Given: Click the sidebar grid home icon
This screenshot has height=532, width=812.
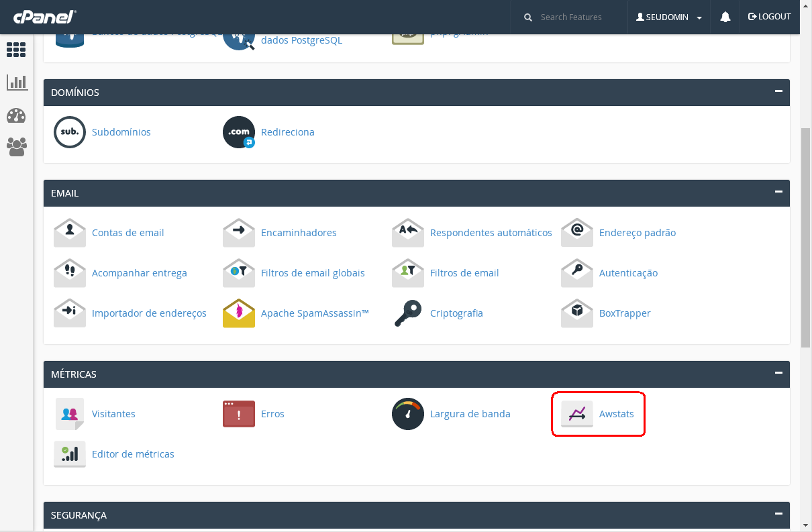Looking at the screenshot, I should pos(16,50).
